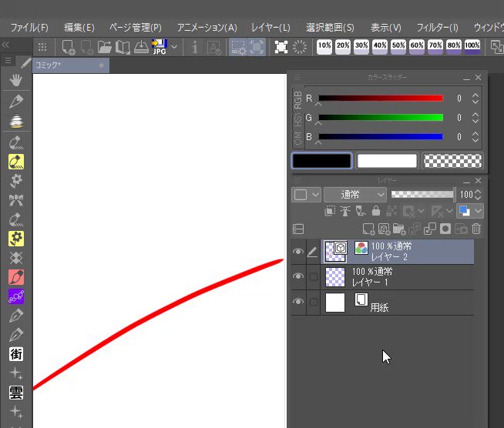Click the save icon in toolbar
Image resolution: width=504 pixels, height=428 pixels.
click(x=141, y=47)
